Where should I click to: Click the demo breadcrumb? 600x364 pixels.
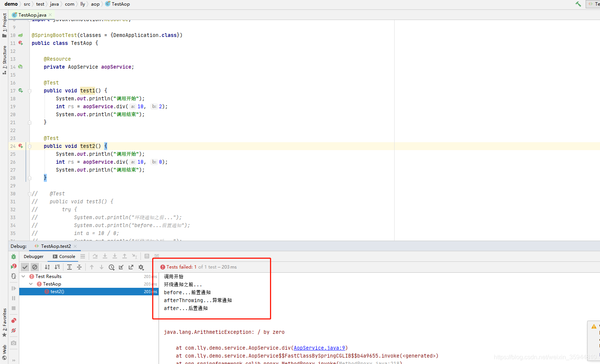11,4
